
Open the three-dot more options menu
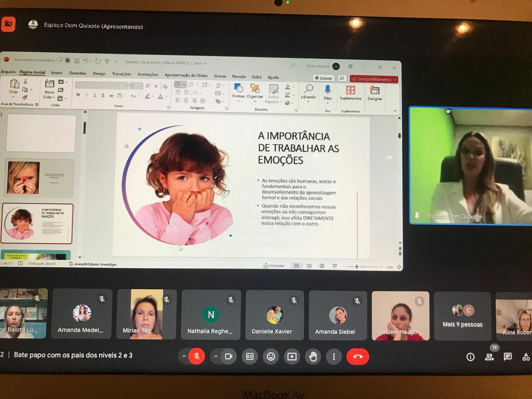point(334,357)
